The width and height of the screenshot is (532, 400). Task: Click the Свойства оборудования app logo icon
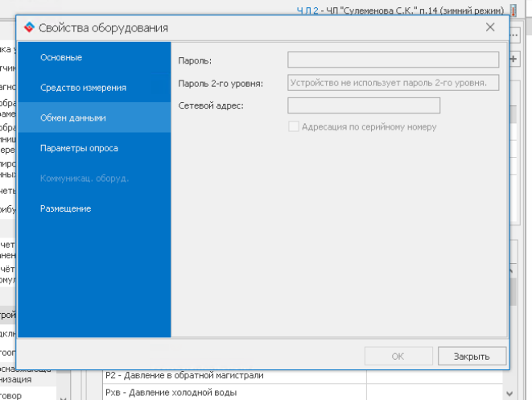[x=29, y=27]
